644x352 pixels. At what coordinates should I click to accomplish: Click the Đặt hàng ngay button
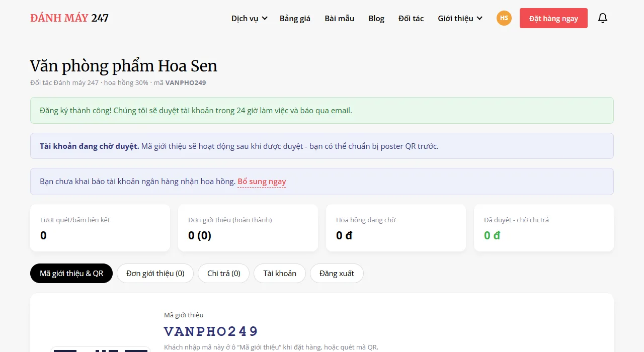click(553, 18)
